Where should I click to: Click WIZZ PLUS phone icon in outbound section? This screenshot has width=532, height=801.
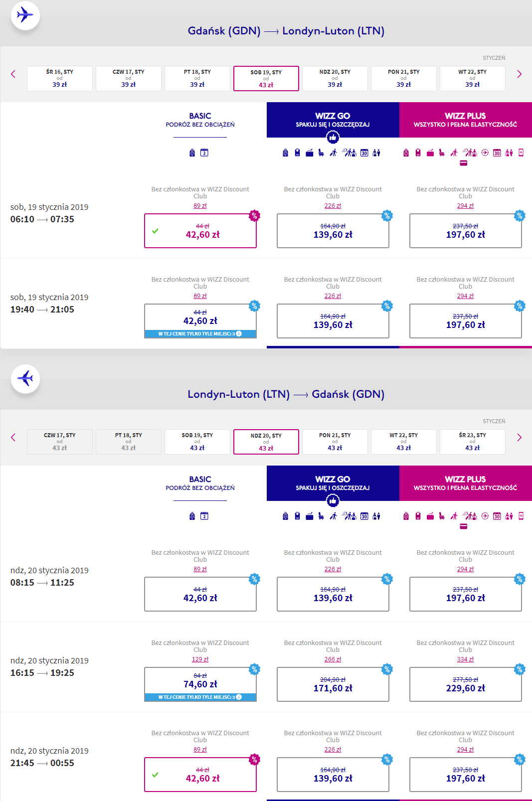[521, 153]
